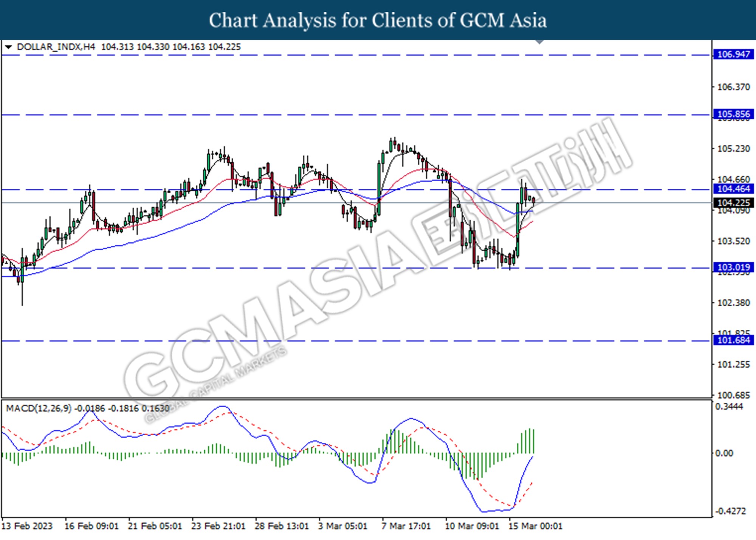Click the 21 Feb 05:01 time label
Viewport: 756px width, 540px height.
coord(155,526)
